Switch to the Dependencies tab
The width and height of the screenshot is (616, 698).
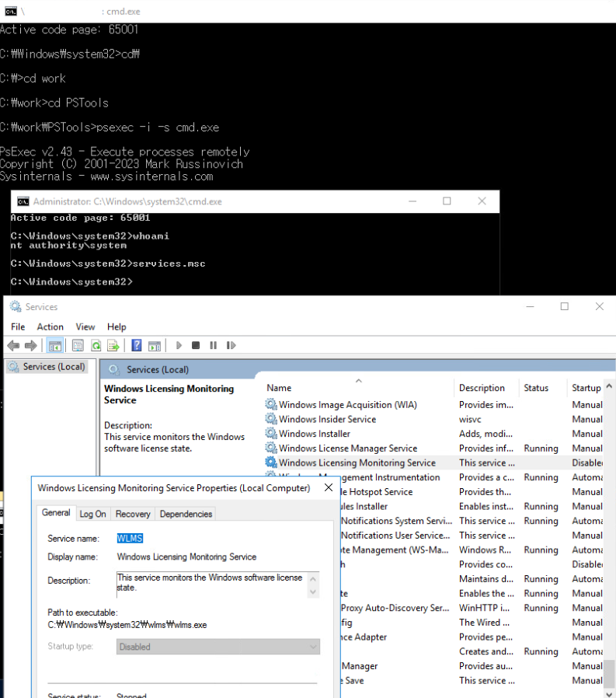[x=186, y=514]
